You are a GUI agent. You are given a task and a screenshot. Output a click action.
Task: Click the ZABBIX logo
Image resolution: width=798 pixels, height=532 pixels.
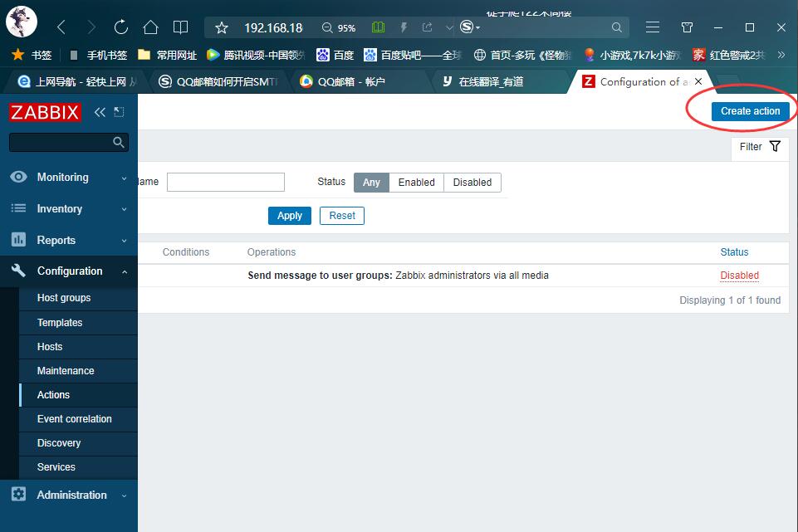45,112
